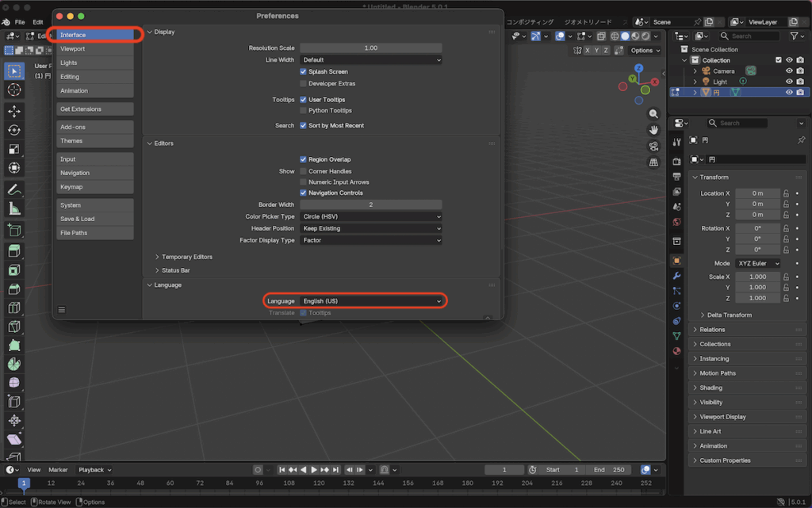812x508 pixels.
Task: Select the Annotate pencil tool
Action: (14, 189)
